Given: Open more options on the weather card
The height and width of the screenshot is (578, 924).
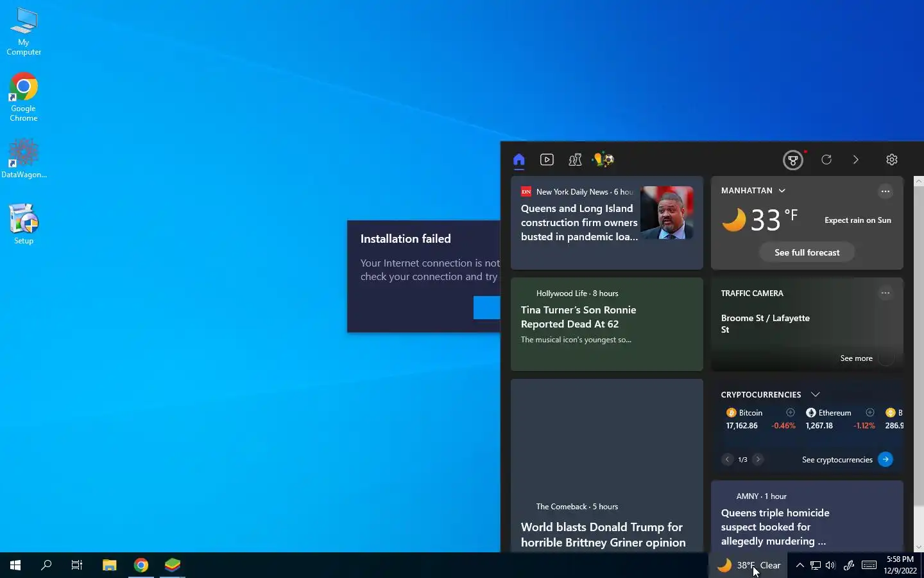Looking at the screenshot, I should [x=886, y=191].
